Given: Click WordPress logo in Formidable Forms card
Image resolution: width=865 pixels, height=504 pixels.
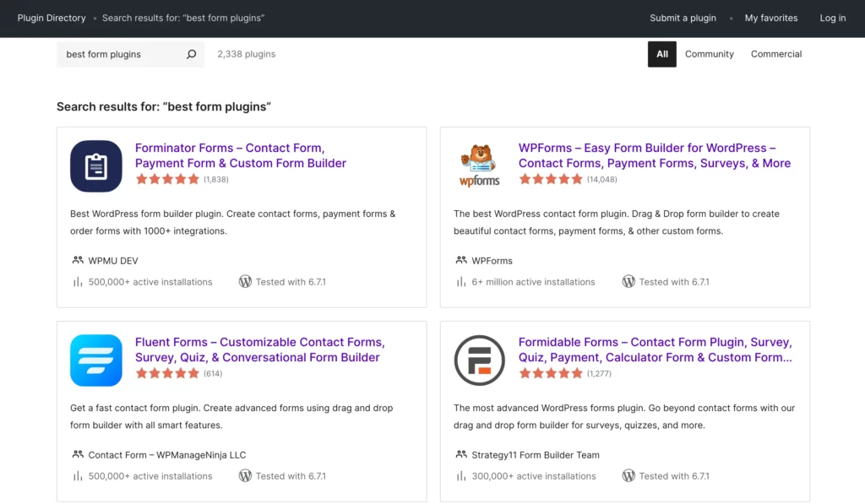Looking at the screenshot, I should coord(628,475).
